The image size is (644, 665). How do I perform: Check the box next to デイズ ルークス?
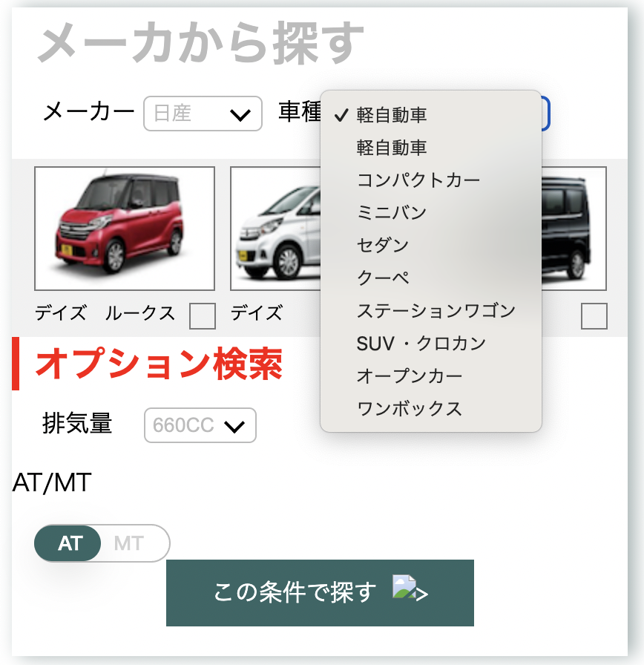(202, 315)
